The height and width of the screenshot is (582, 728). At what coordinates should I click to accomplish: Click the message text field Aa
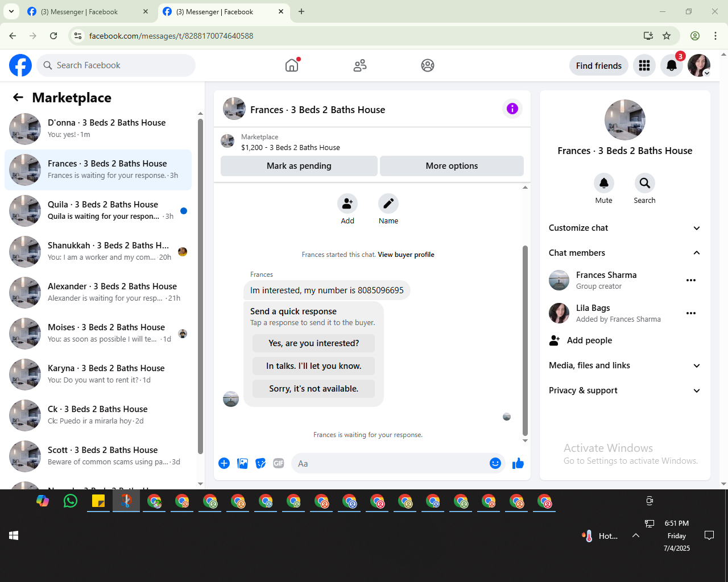coord(390,463)
